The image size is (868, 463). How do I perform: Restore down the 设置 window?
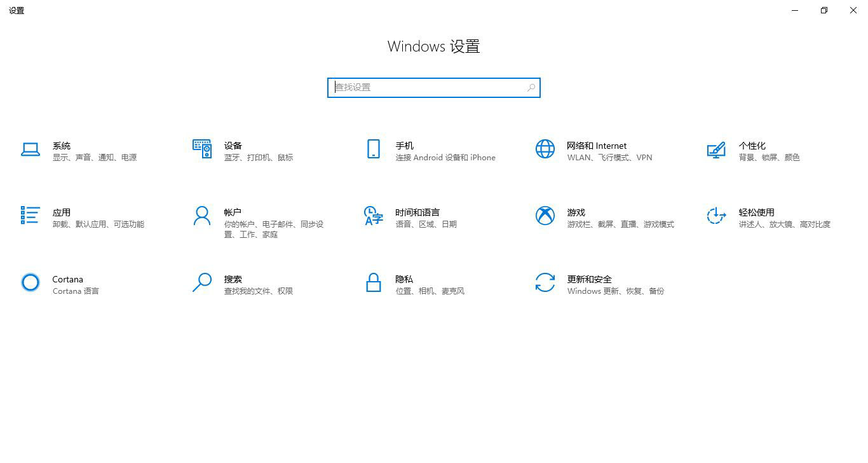824,10
